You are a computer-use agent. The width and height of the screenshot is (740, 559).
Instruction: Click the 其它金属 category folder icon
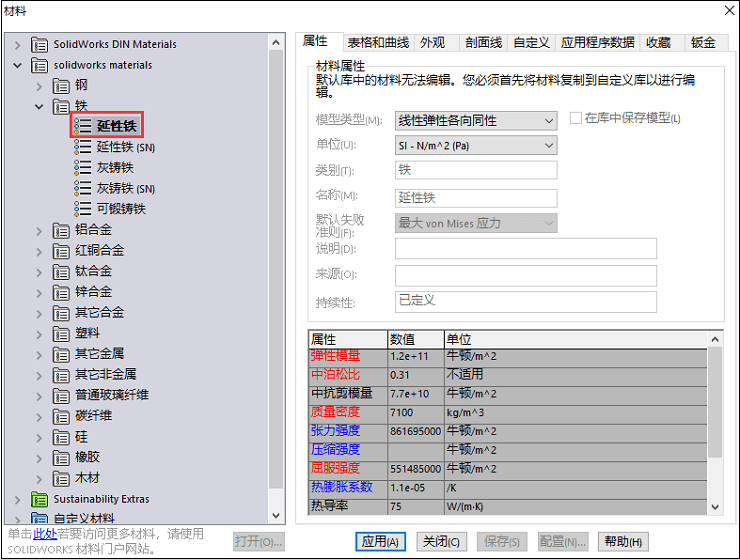pos(61,355)
